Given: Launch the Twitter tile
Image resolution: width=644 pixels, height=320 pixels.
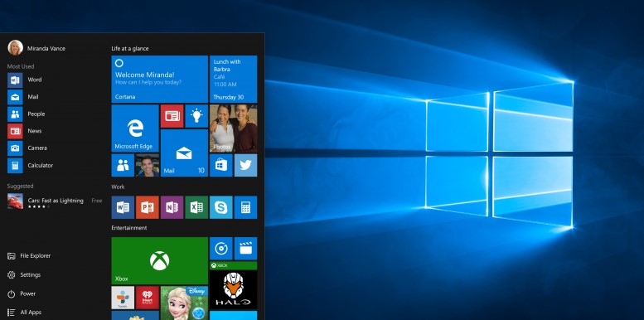Looking at the screenshot, I should 245,165.
